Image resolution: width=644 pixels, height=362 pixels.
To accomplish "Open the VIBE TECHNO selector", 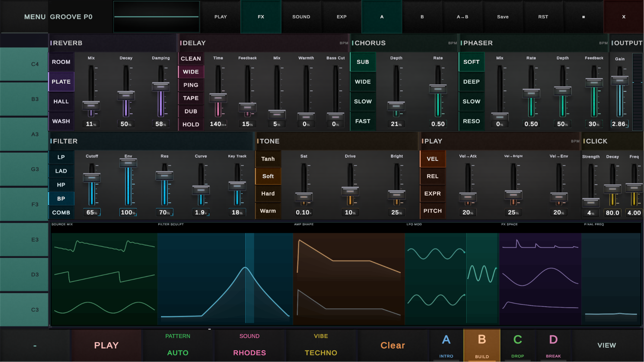I will (321, 345).
